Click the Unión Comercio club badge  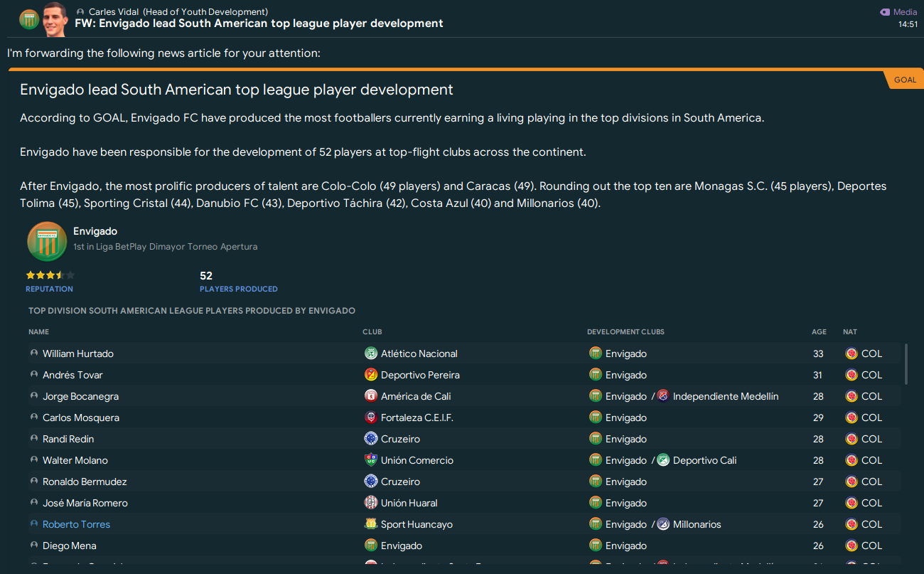(x=370, y=460)
